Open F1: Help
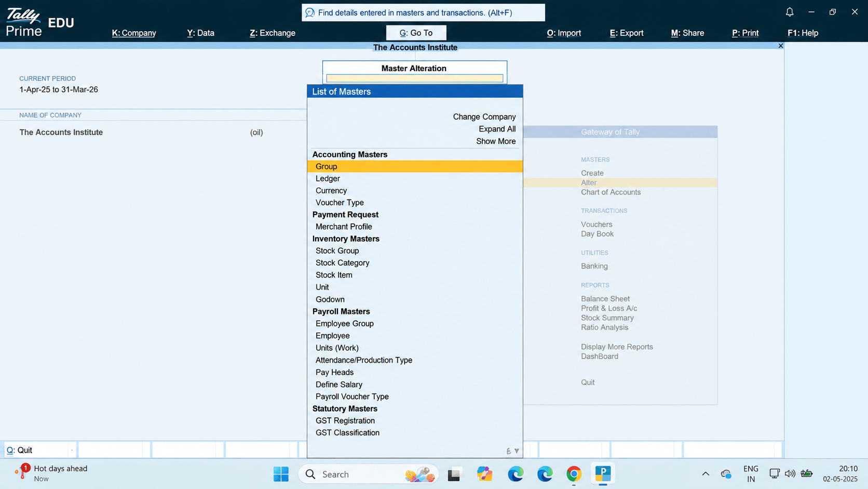Viewport: 868px width, 489px height. (x=803, y=33)
